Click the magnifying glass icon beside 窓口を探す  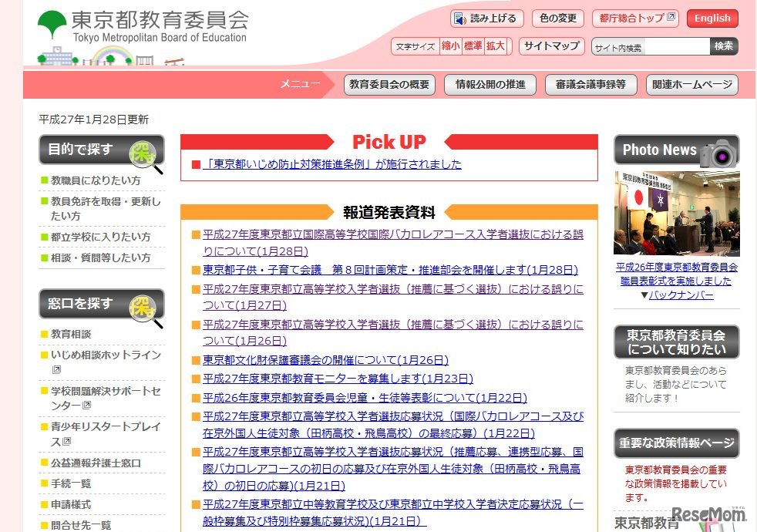(143, 306)
